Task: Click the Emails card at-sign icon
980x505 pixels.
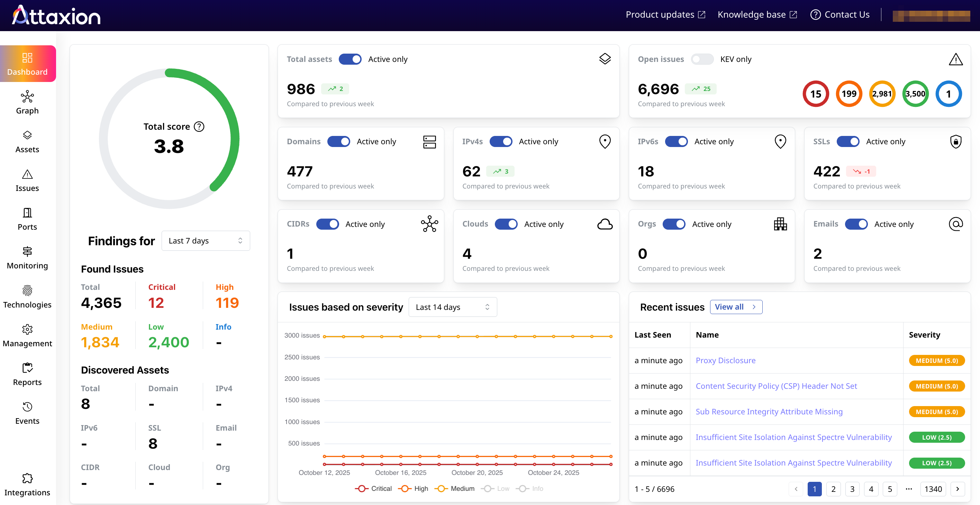Action: tap(955, 224)
